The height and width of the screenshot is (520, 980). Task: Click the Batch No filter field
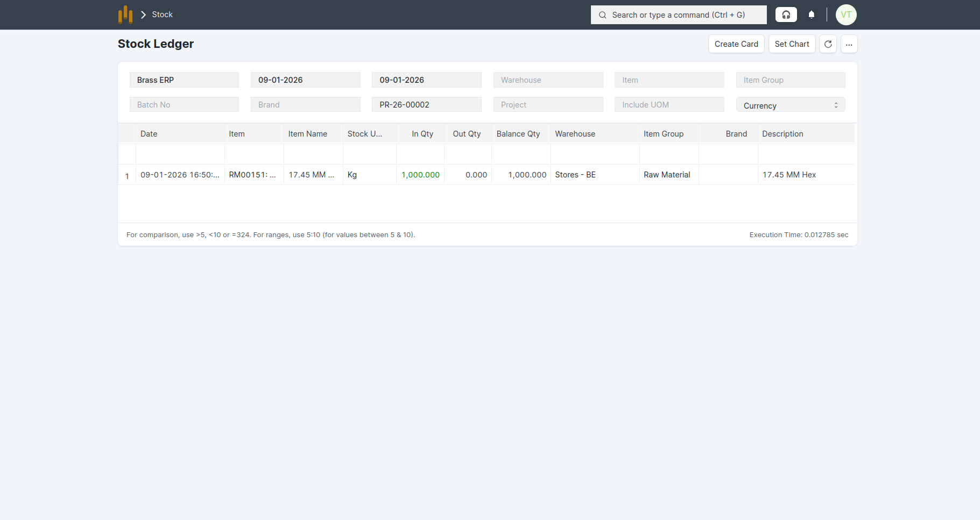tap(184, 105)
